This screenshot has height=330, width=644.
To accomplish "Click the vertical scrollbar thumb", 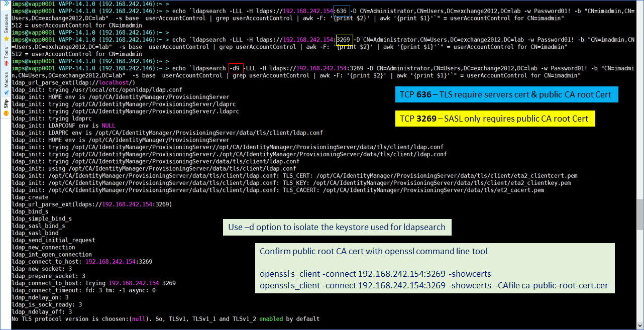I will click(x=639, y=214).
